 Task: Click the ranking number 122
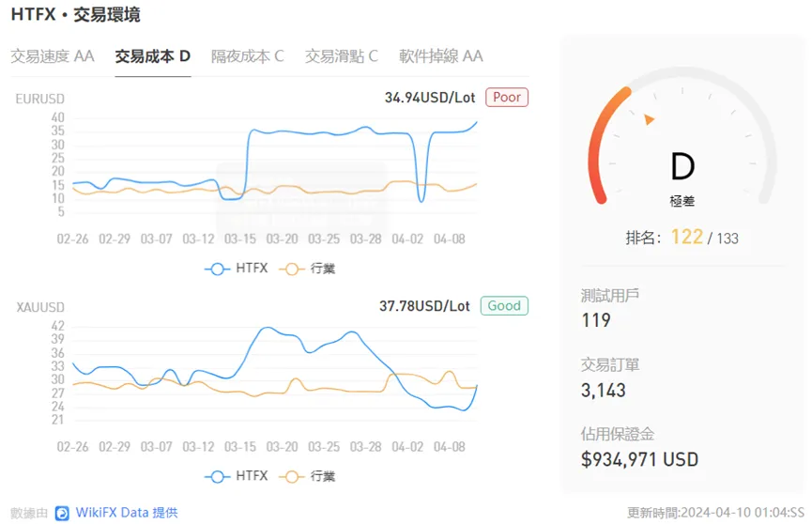[686, 237]
